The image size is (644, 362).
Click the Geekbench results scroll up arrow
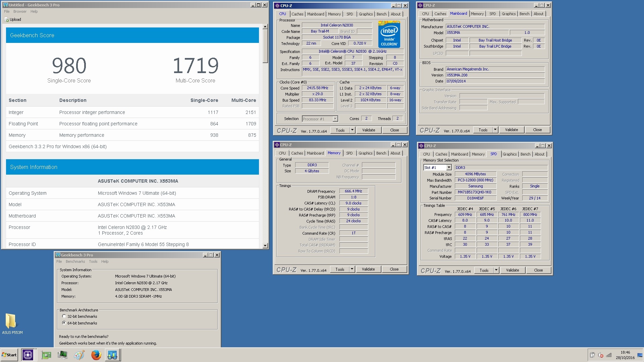tap(265, 26)
